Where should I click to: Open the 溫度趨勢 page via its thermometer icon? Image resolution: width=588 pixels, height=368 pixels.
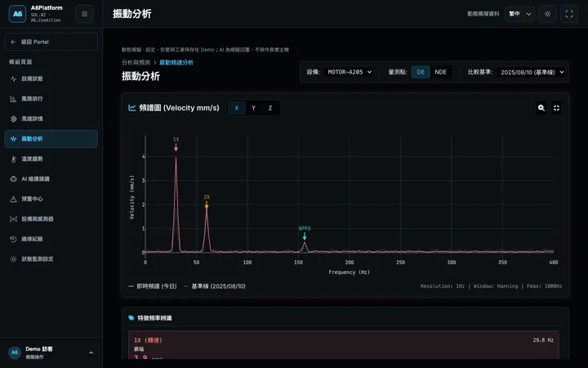(14, 159)
